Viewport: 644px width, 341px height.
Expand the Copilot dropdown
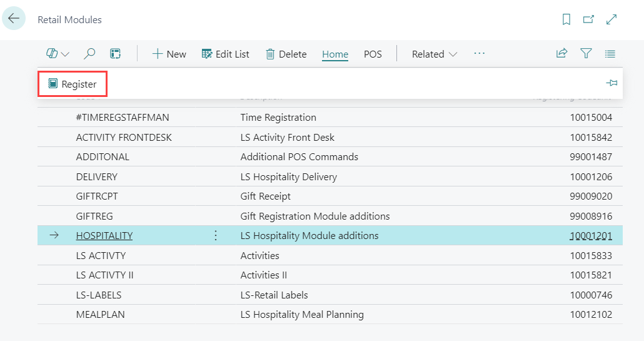pyautogui.click(x=58, y=54)
